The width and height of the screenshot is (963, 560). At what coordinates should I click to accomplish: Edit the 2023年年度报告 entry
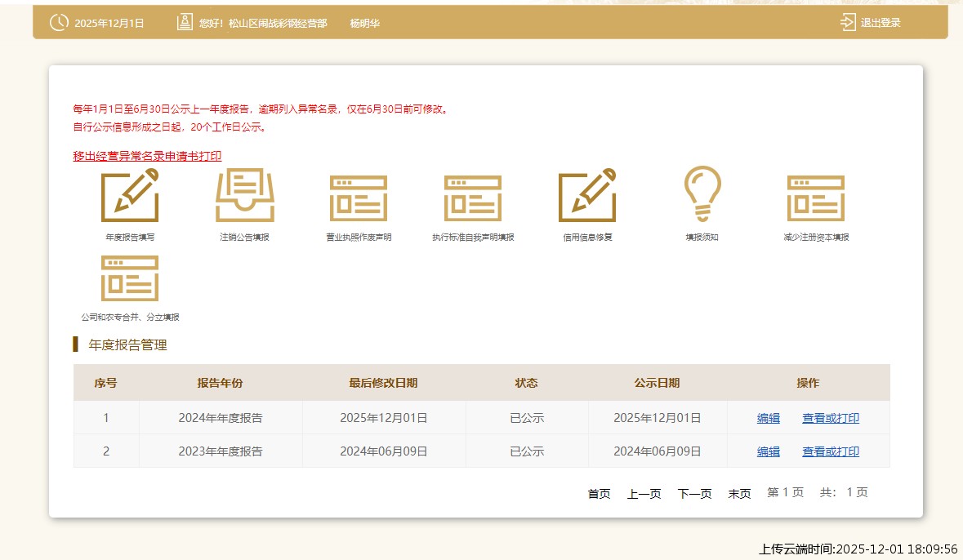point(768,451)
